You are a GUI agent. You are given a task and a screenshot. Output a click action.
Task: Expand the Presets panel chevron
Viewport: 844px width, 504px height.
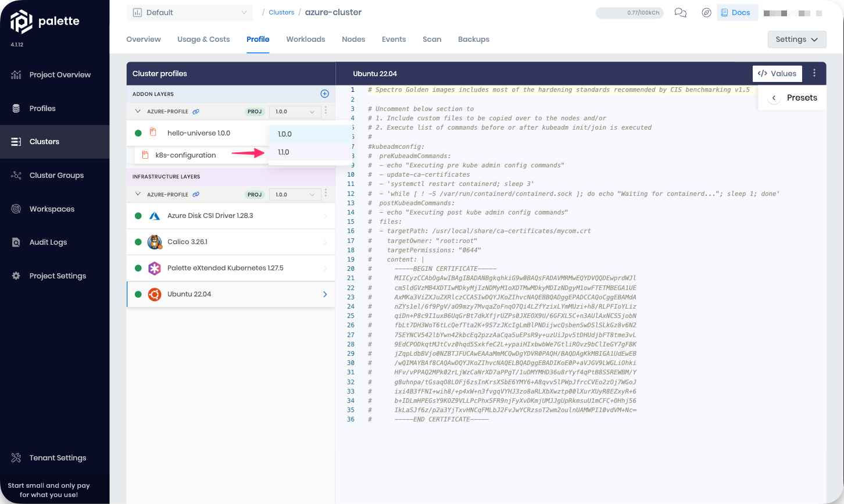pos(774,98)
